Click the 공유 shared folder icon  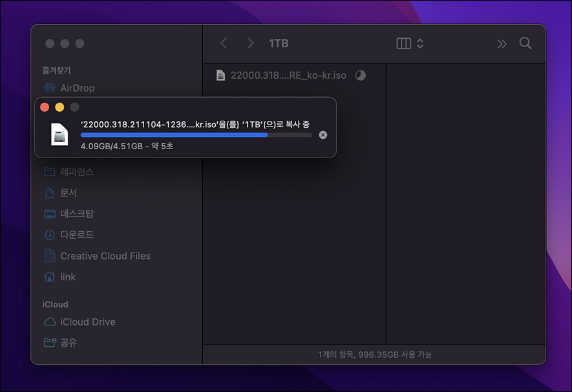50,342
